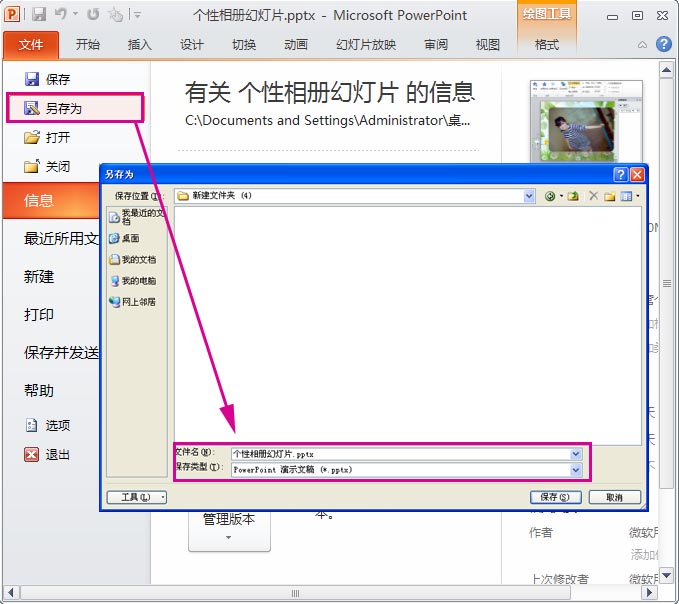The width and height of the screenshot is (679, 604).
Task: Click the delete X icon in dialog toolbar
Action: click(593, 196)
